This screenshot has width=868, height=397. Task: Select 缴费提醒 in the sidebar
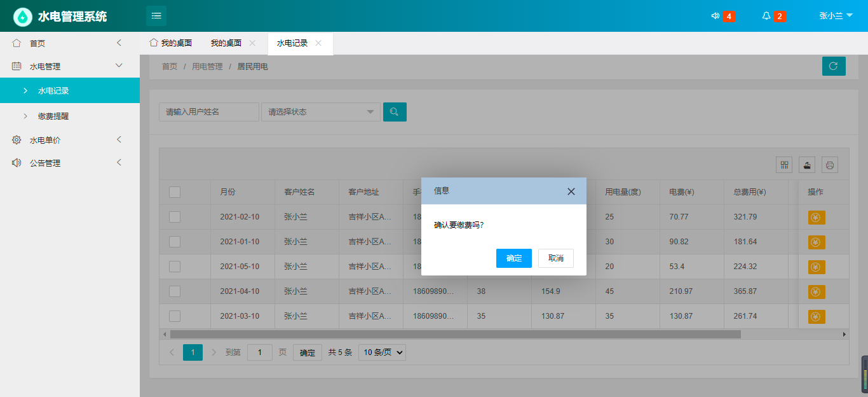tap(70, 116)
